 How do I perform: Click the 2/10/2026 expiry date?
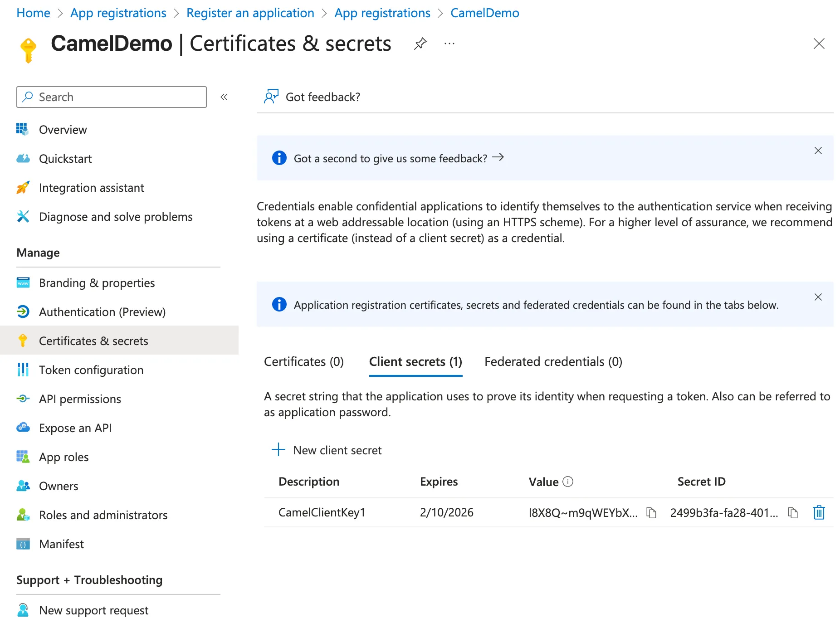point(446,512)
